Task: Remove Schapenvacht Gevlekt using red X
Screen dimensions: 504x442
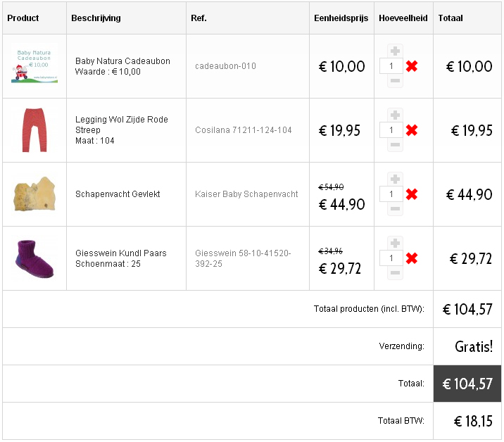Action: [412, 194]
